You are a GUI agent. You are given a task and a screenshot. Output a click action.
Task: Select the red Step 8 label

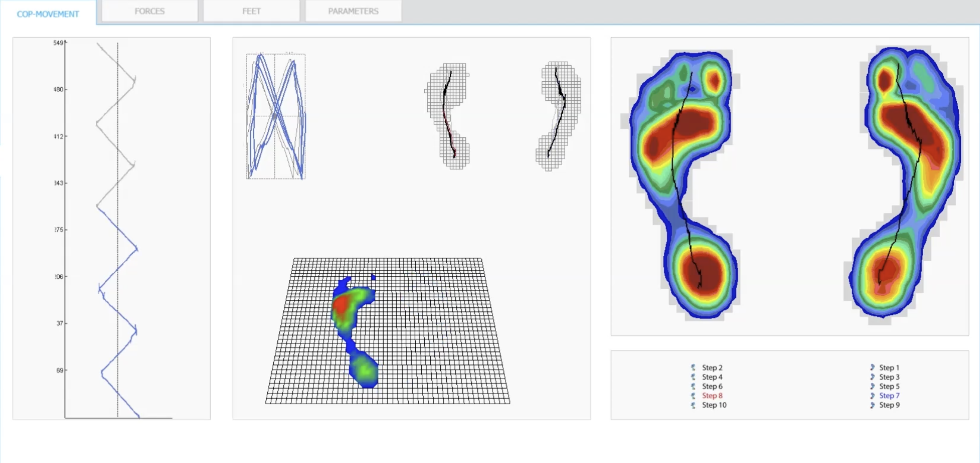712,396
